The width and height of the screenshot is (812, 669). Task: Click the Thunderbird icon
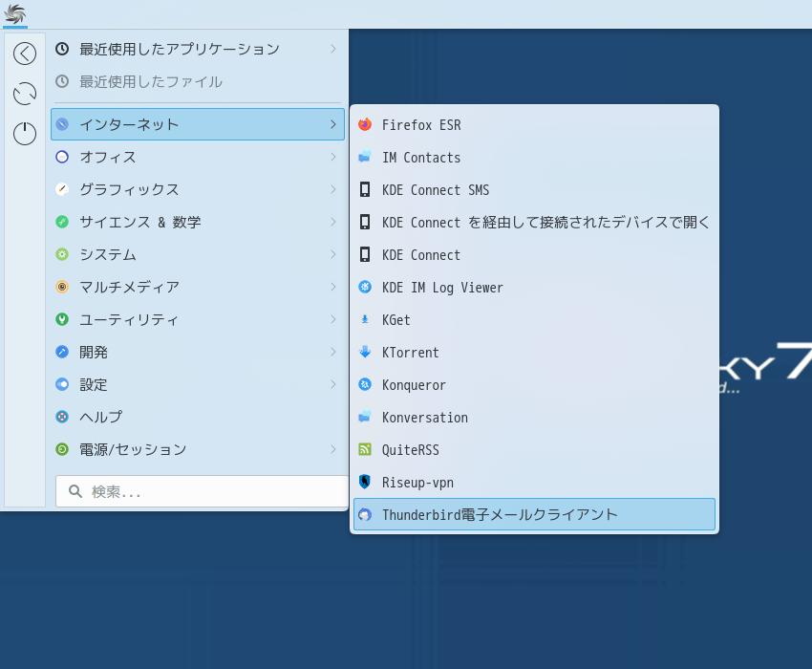coord(365,514)
